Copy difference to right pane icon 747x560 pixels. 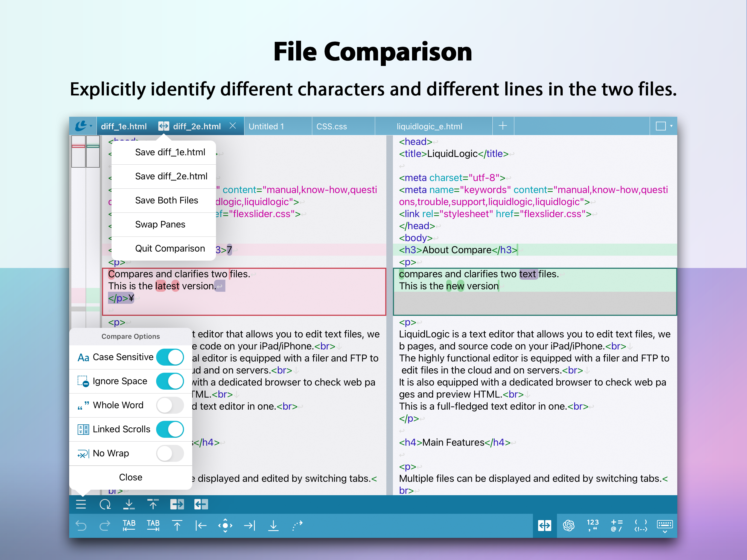[x=177, y=504]
